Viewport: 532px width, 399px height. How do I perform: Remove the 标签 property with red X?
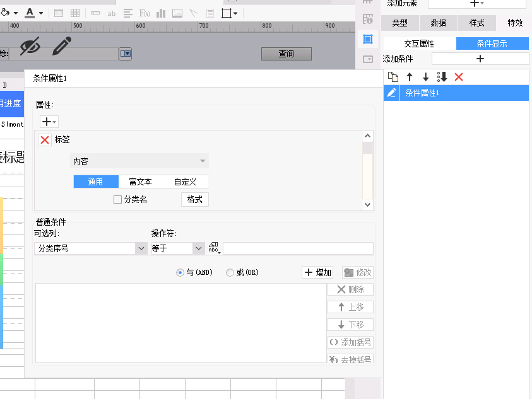44,140
